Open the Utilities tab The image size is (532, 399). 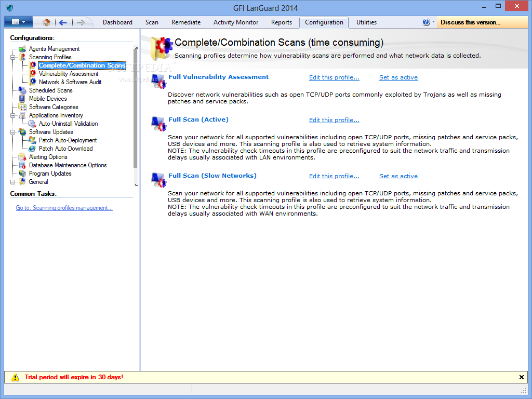click(x=366, y=22)
